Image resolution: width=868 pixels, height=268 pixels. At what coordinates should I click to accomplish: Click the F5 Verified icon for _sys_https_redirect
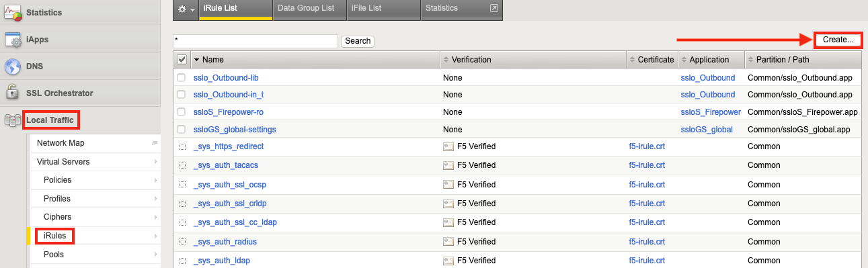(x=448, y=146)
